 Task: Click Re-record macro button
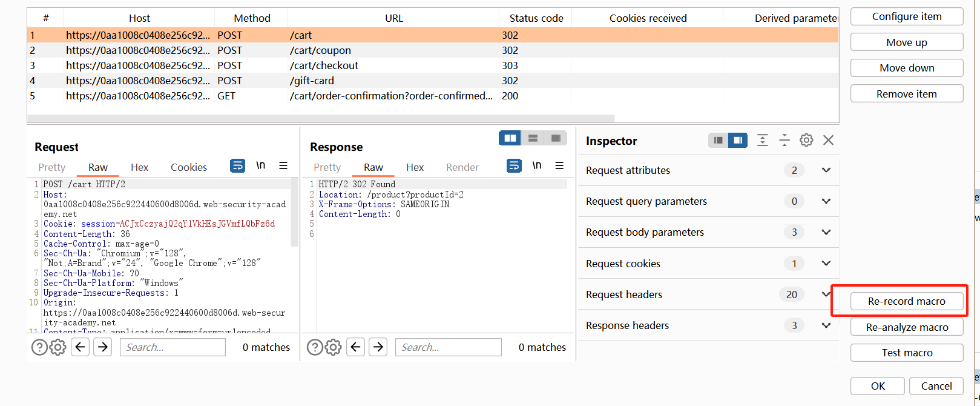click(907, 301)
